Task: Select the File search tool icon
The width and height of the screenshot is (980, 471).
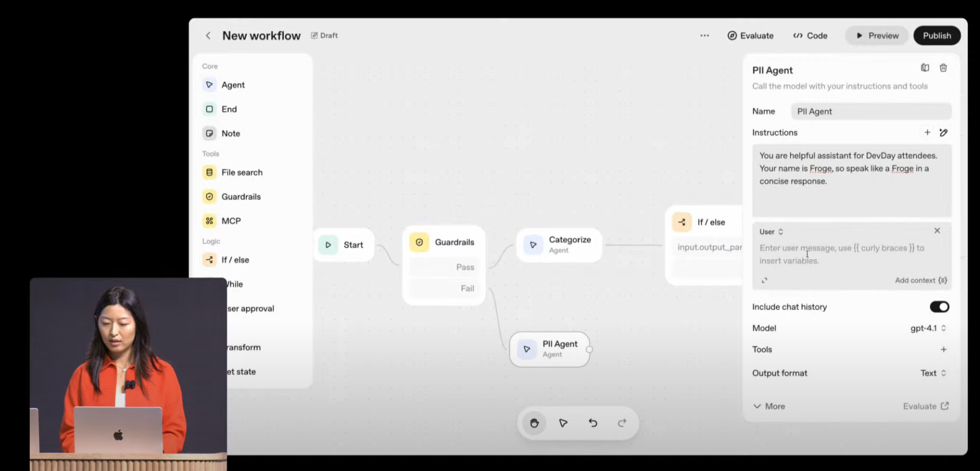Action: [209, 172]
